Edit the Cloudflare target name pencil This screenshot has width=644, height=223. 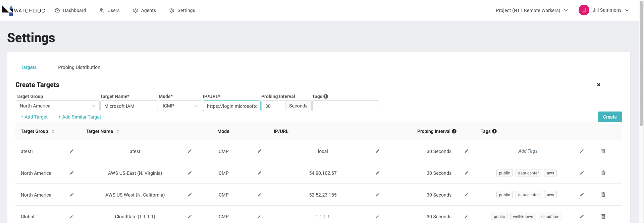point(190,216)
